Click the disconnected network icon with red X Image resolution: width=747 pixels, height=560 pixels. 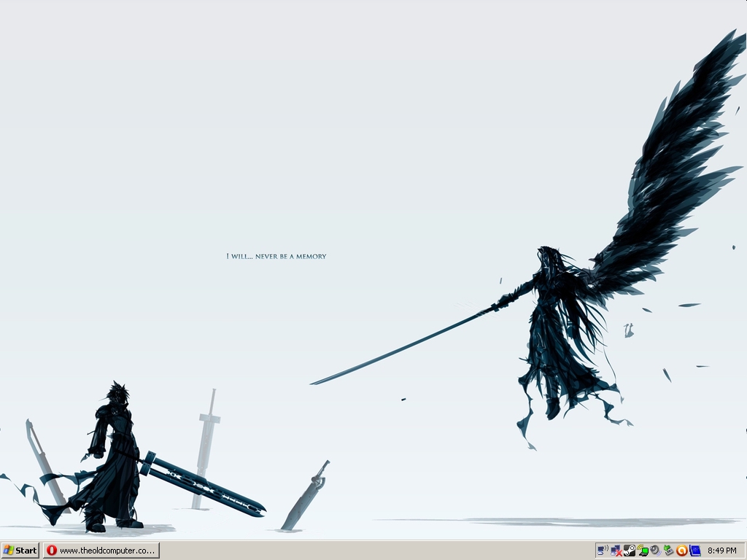tap(616, 551)
